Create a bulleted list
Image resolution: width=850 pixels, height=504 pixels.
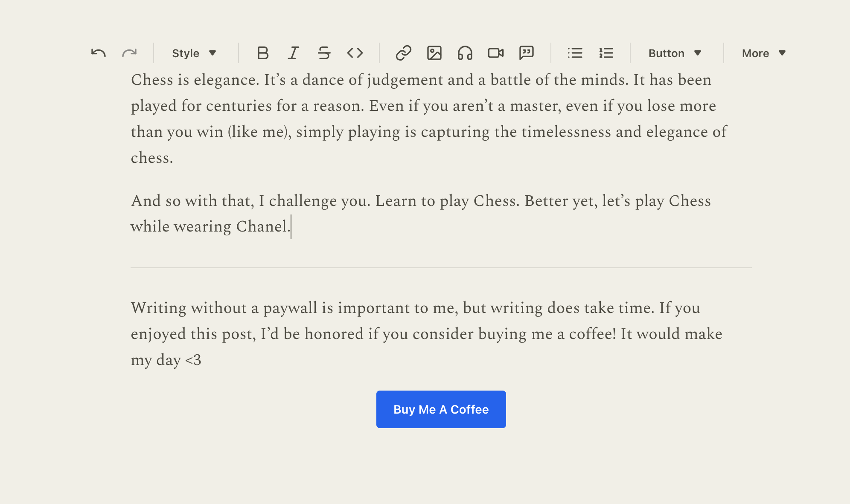tap(575, 53)
